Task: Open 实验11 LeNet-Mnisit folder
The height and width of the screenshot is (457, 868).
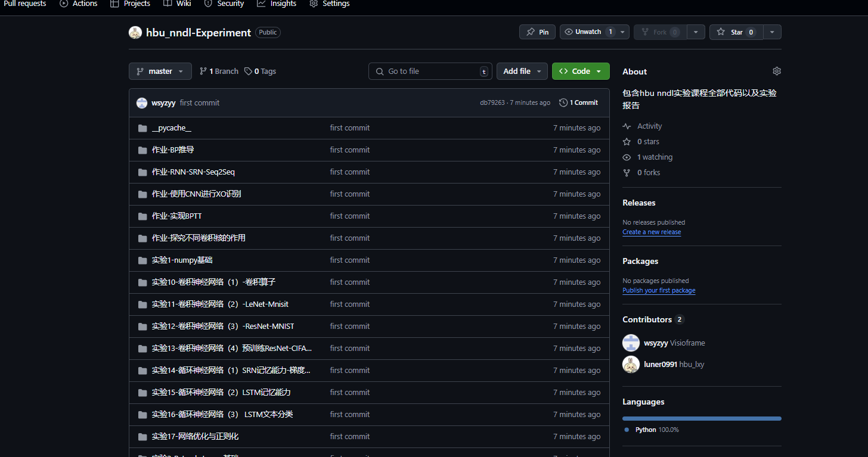Action: coord(220,304)
